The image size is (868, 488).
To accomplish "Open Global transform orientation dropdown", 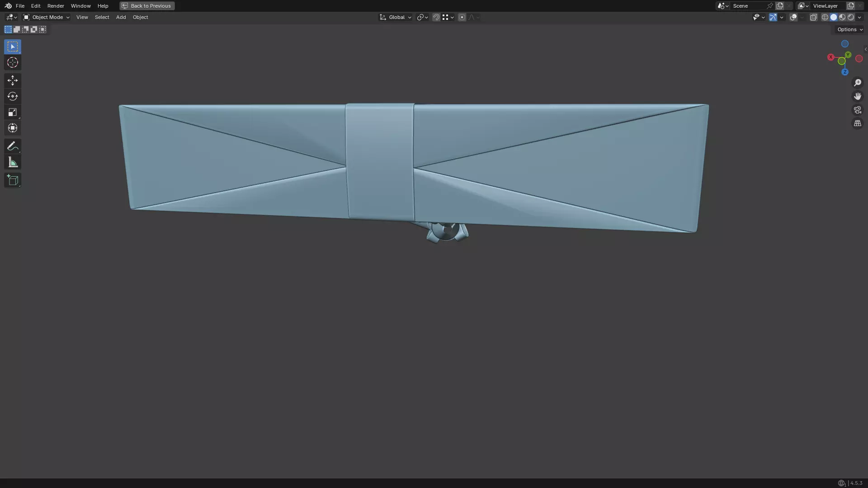I will click(396, 17).
